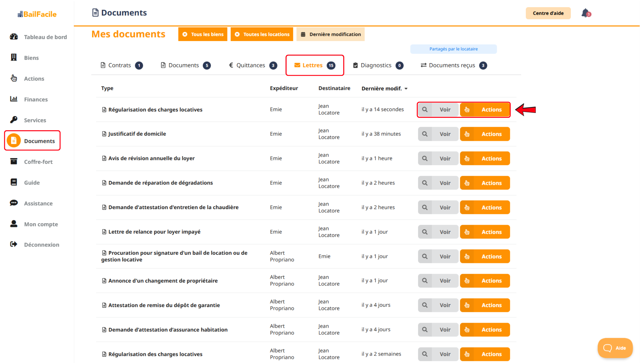Open the Aide chat widget
The height and width of the screenshot is (364, 640).
point(615,348)
